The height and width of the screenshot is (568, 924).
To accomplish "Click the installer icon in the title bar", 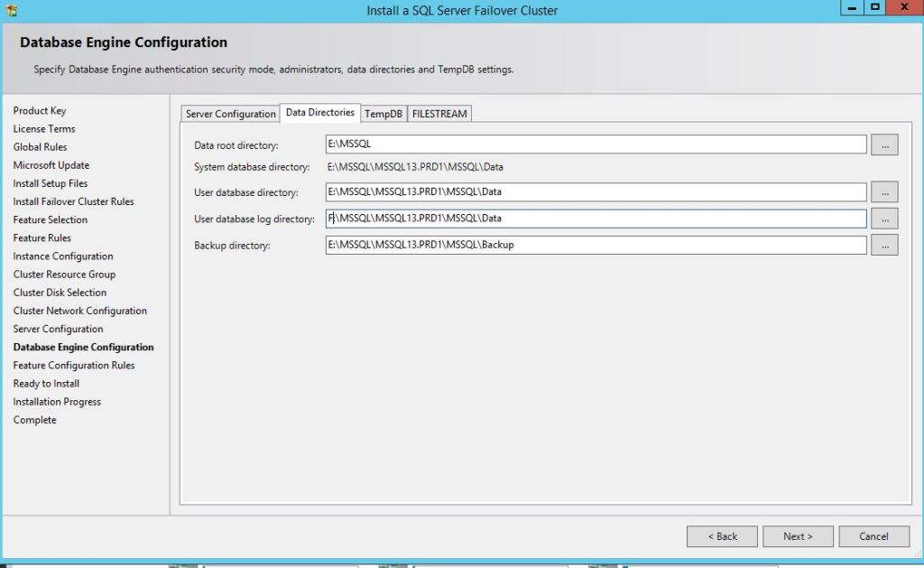I will click(11, 11).
